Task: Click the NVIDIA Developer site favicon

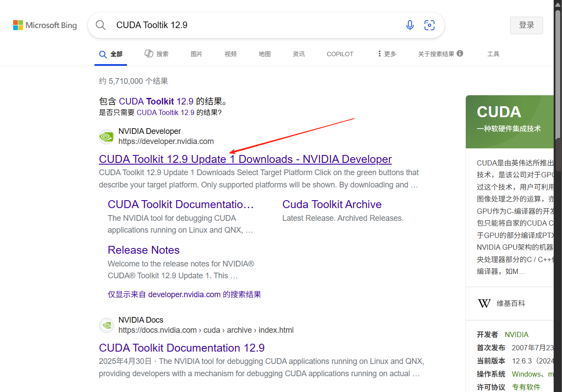Action: [x=106, y=137]
